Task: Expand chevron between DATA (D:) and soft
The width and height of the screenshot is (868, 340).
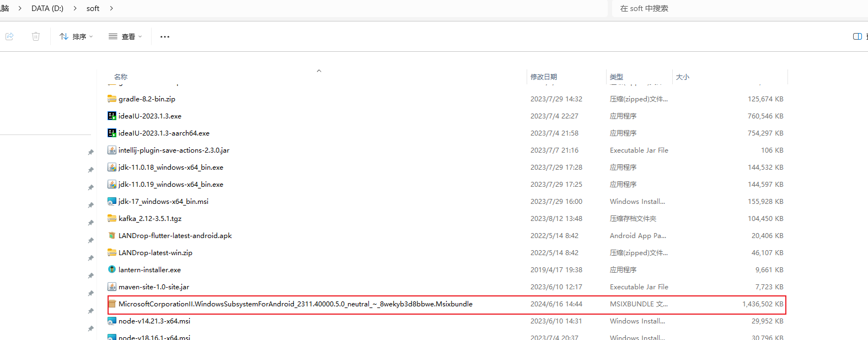Action: [x=75, y=8]
